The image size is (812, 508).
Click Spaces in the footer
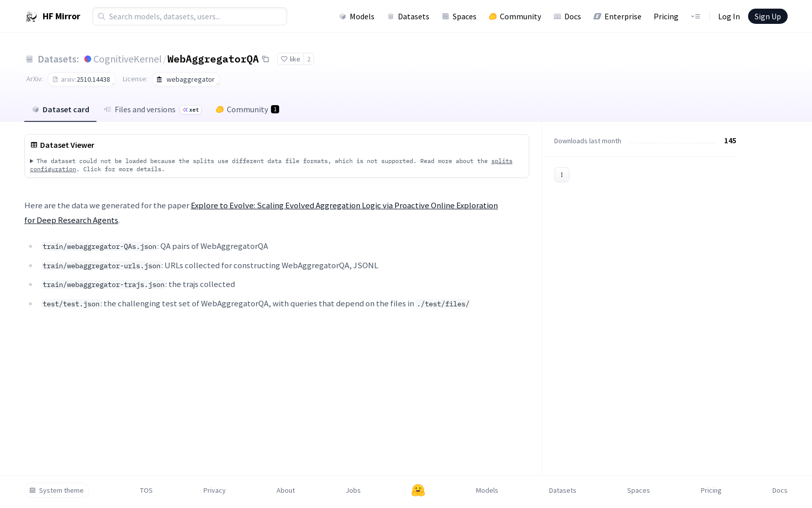pos(638,490)
